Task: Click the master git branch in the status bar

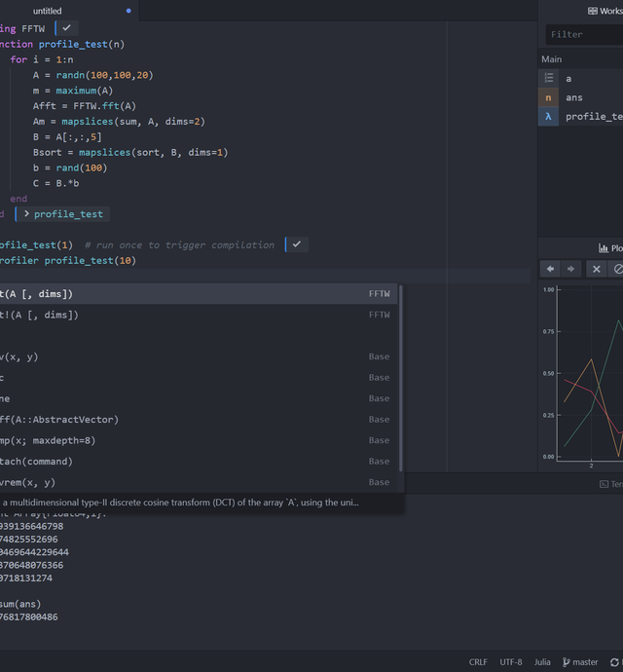Action: click(x=580, y=662)
